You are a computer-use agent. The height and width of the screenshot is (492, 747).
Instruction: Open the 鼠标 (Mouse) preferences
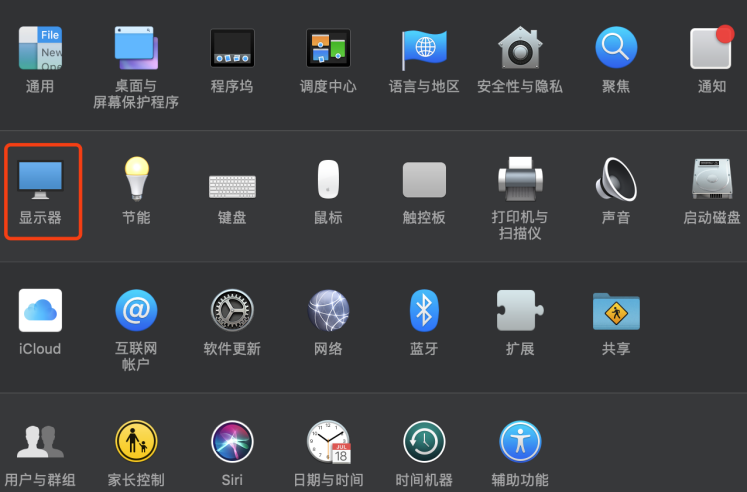tap(328, 180)
